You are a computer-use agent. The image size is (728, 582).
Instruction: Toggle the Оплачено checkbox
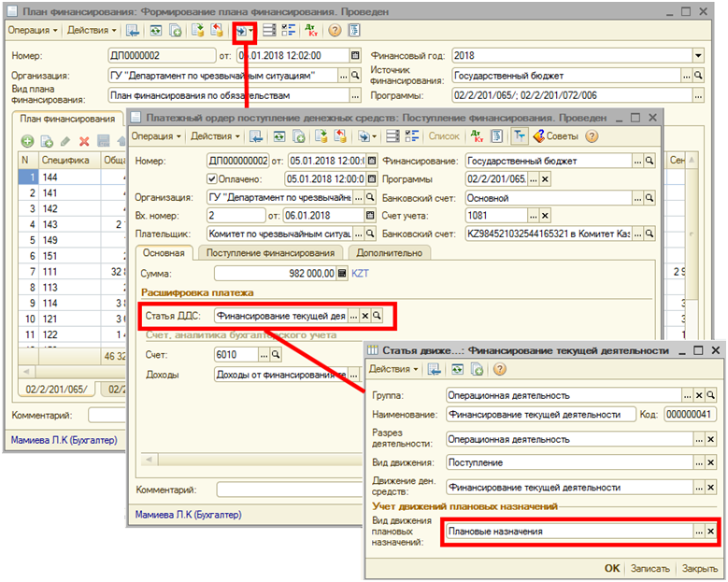point(212,178)
